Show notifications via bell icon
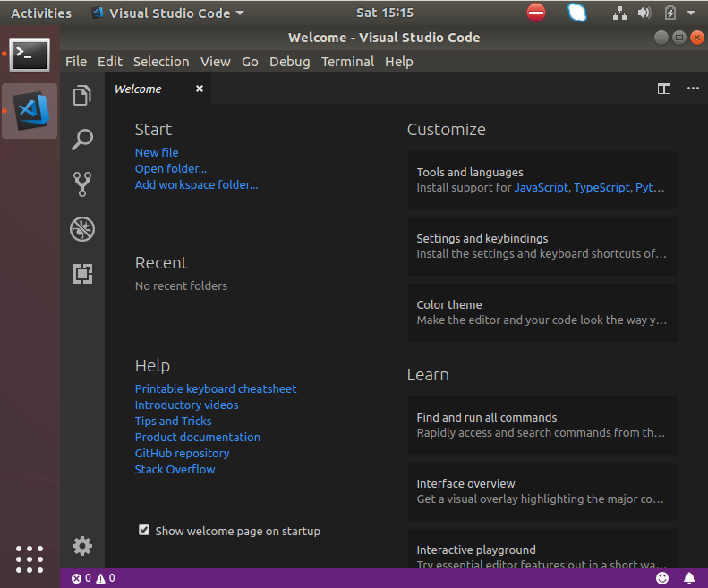This screenshot has height=588, width=708. pyautogui.click(x=689, y=578)
